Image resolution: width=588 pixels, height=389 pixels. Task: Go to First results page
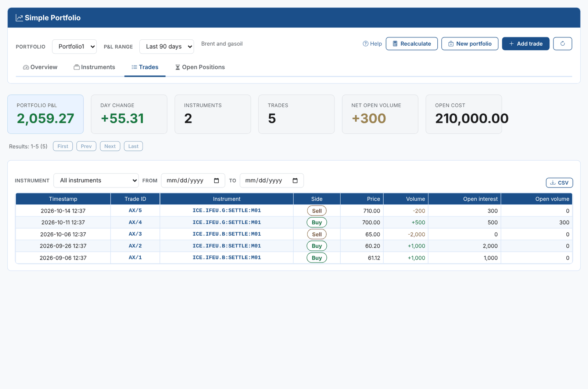click(63, 146)
